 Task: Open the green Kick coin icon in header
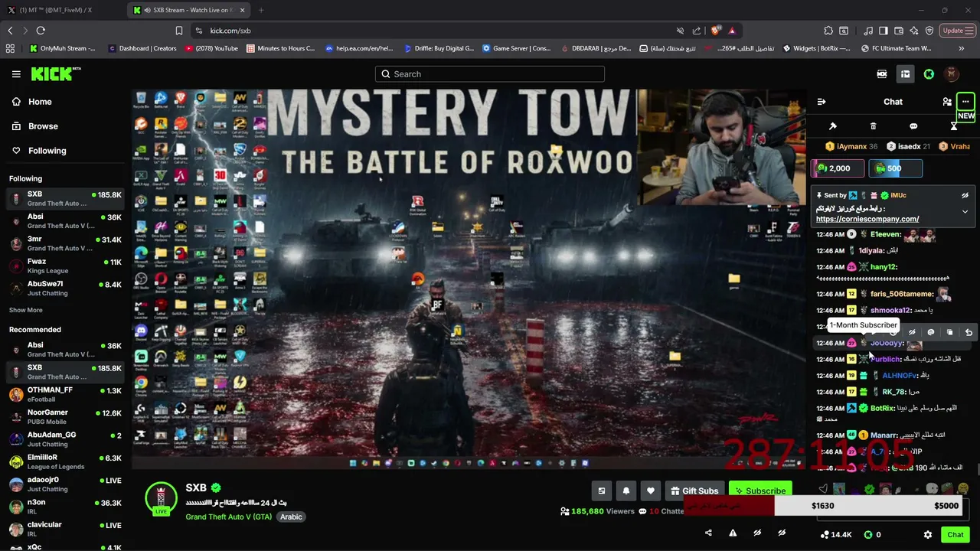click(929, 74)
